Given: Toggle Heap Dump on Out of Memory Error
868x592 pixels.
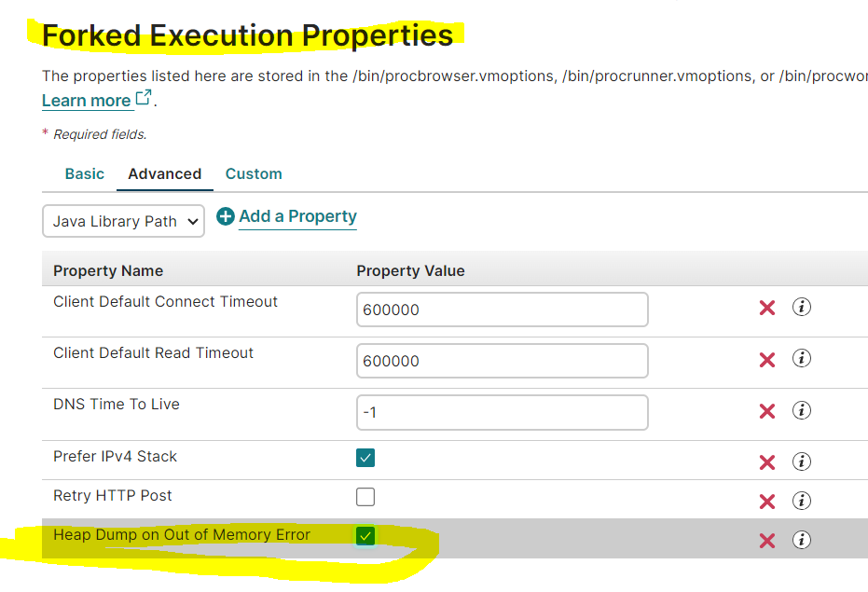Looking at the screenshot, I should (365, 535).
